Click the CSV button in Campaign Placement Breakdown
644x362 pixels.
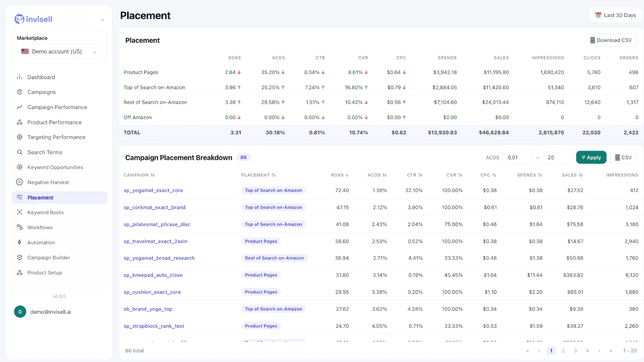coord(623,158)
